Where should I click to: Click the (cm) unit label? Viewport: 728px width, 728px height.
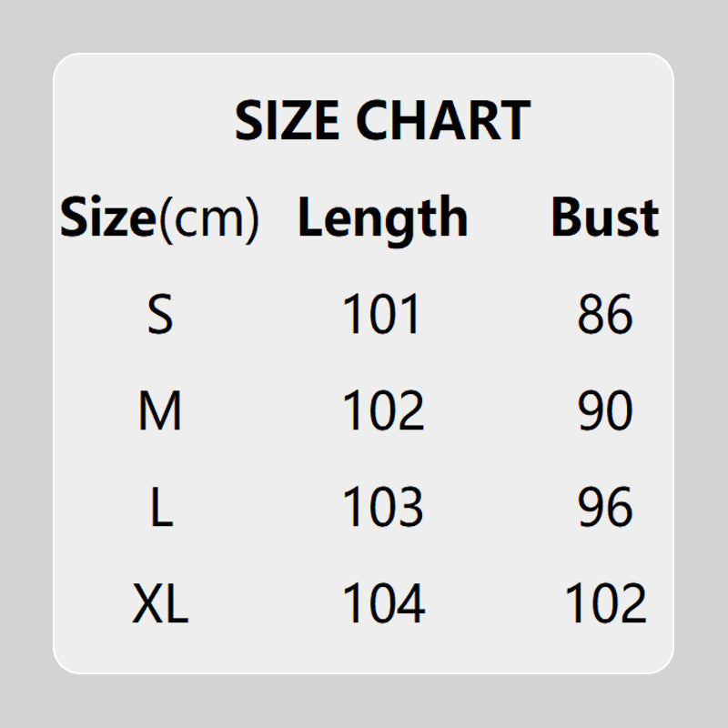click(x=209, y=219)
